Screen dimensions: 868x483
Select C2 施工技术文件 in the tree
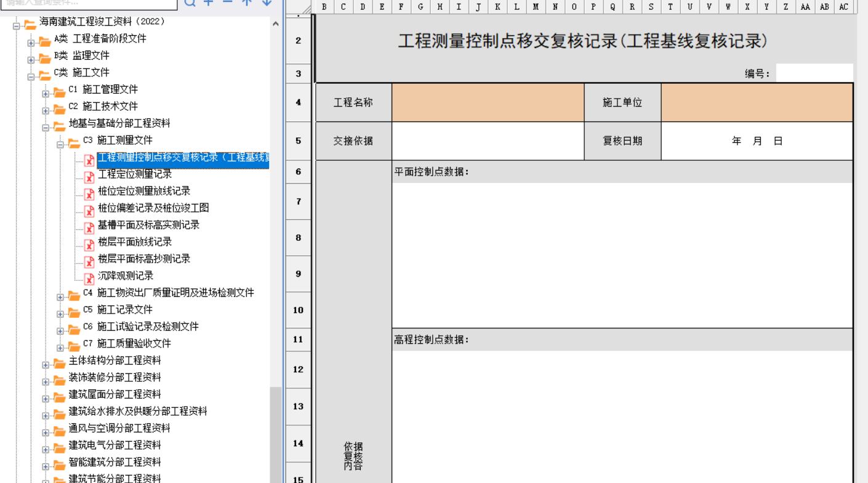pyautogui.click(x=103, y=106)
